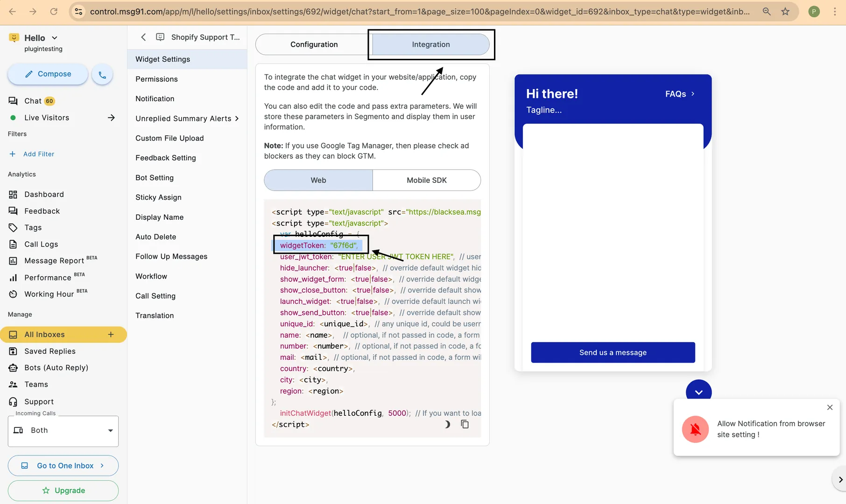Click the bookmark star in the address bar

(x=784, y=11)
